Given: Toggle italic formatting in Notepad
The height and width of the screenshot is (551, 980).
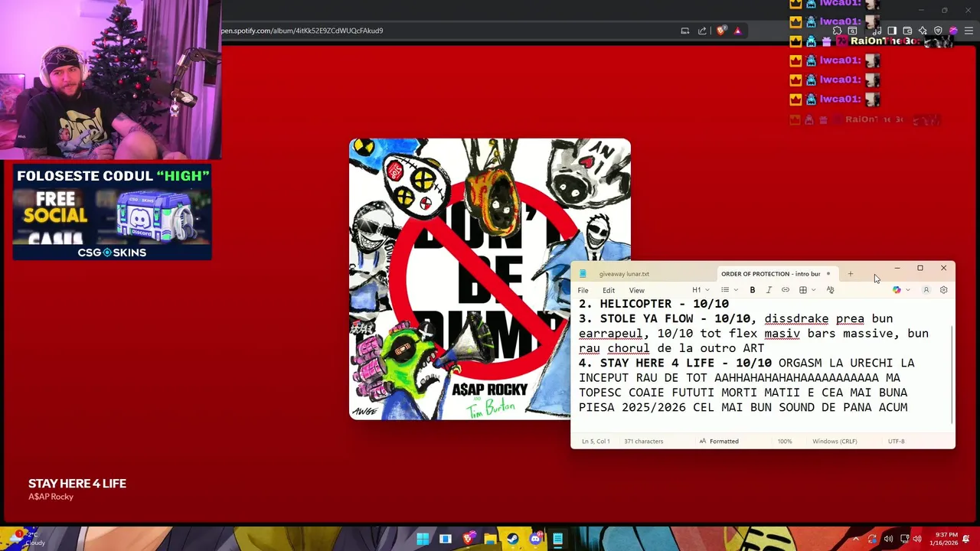Looking at the screenshot, I should (769, 290).
